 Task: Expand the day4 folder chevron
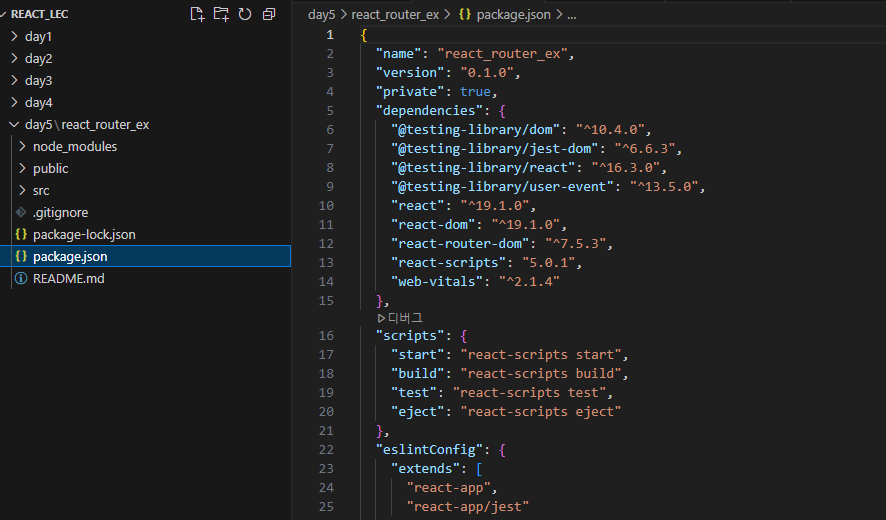[15, 102]
